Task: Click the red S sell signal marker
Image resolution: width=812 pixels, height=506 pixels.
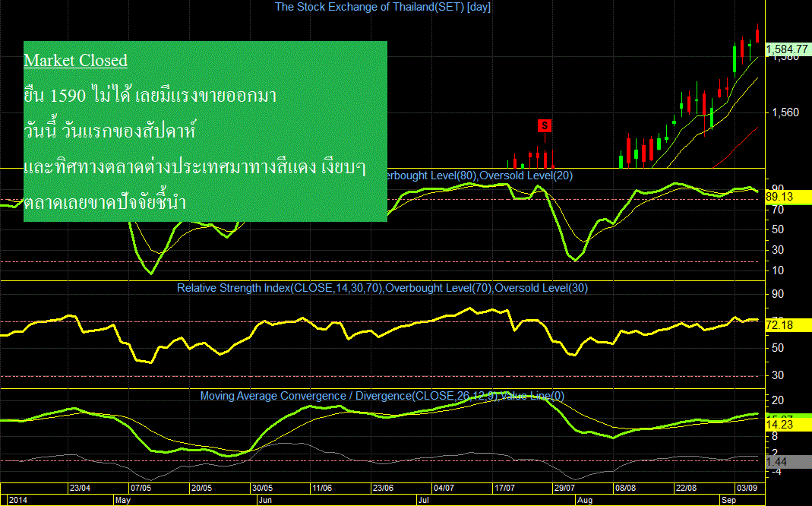Action: point(545,125)
